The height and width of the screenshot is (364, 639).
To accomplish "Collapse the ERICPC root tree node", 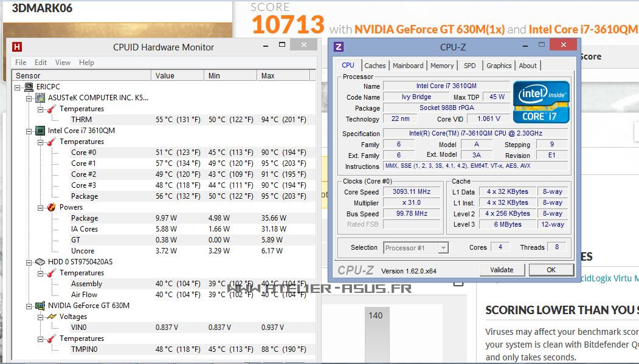I will point(18,87).
